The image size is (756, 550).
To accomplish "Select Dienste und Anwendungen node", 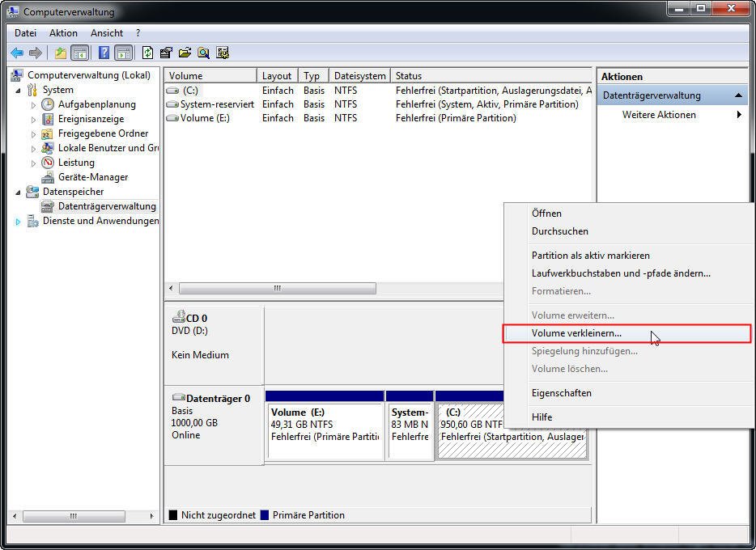I will pyautogui.click(x=100, y=221).
